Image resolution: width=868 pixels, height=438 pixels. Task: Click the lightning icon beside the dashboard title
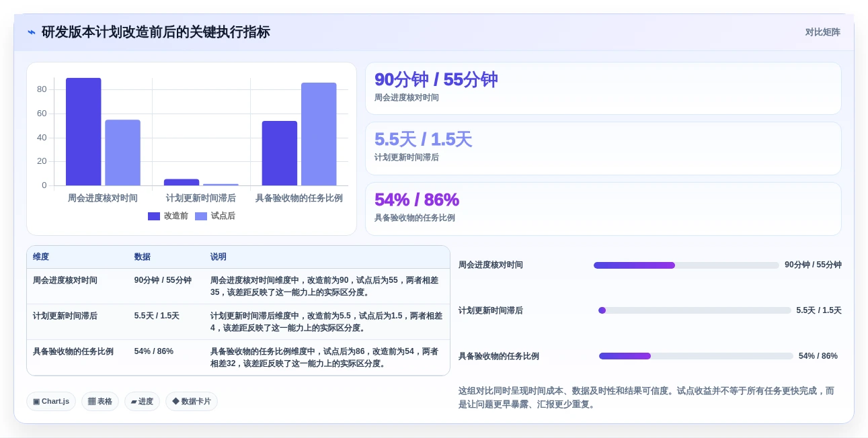pyautogui.click(x=32, y=32)
